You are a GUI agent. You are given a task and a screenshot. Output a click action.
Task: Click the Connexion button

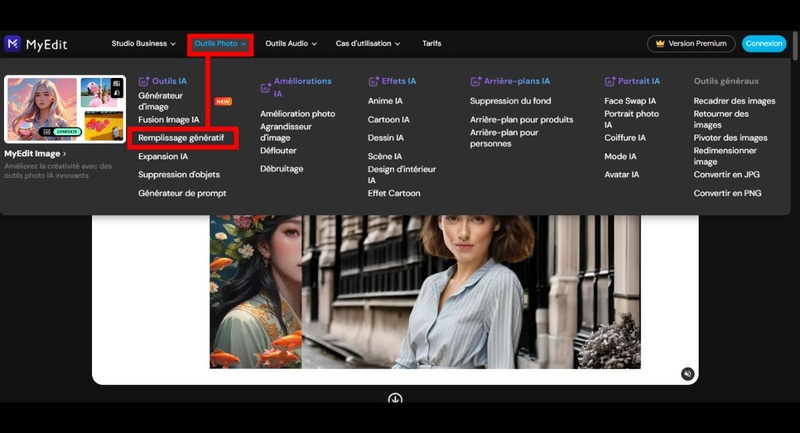[x=764, y=44]
